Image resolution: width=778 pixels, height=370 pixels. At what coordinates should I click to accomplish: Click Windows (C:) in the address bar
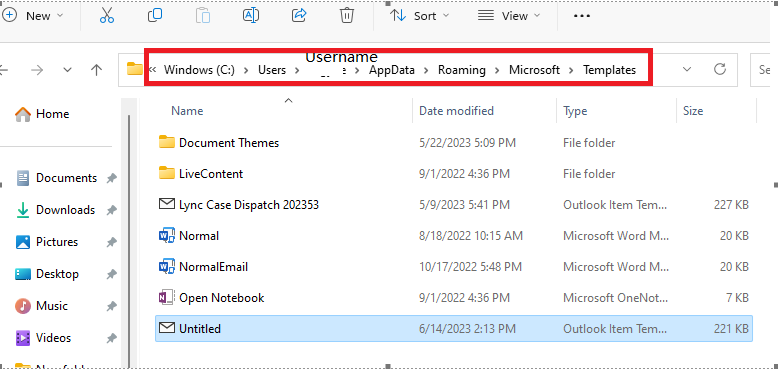(x=199, y=70)
